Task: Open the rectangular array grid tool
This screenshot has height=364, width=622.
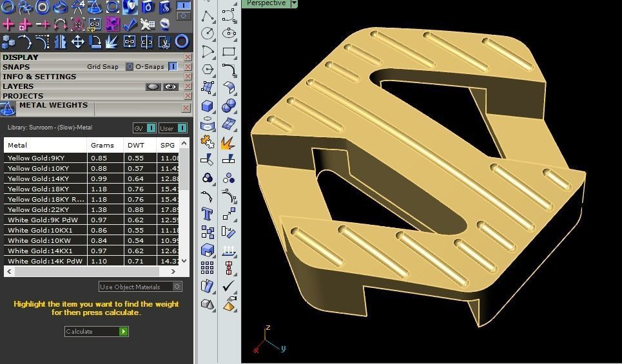Action: (208, 267)
